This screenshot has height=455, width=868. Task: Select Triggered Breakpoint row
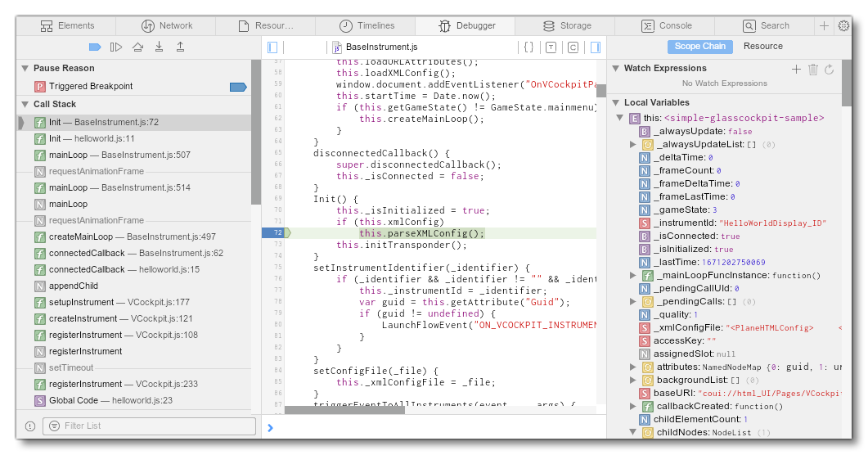click(134, 87)
